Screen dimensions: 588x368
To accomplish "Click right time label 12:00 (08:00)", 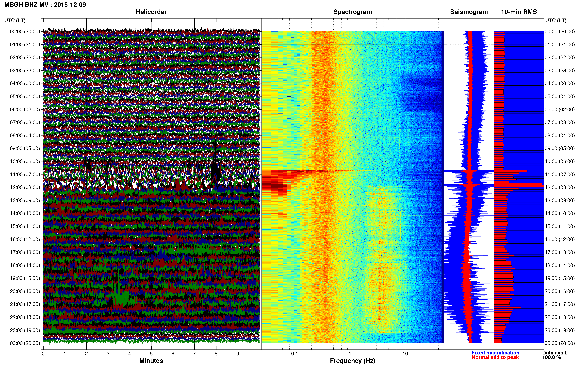I will tap(560, 187).
